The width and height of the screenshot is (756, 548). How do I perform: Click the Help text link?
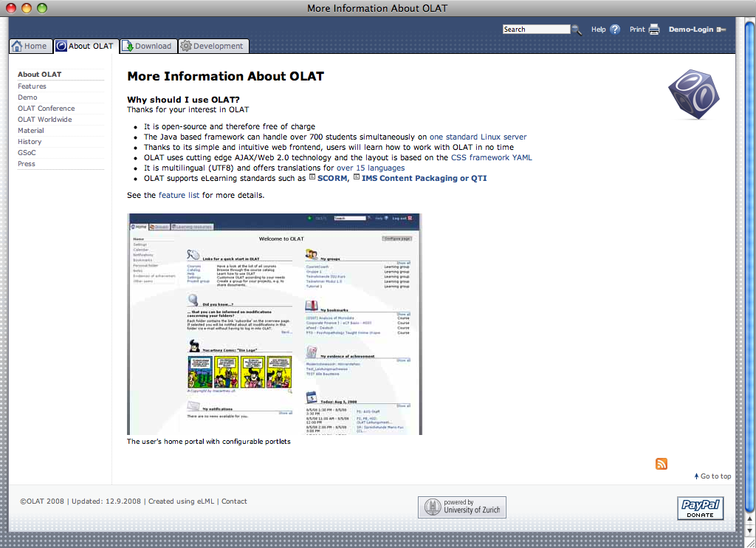coord(598,30)
